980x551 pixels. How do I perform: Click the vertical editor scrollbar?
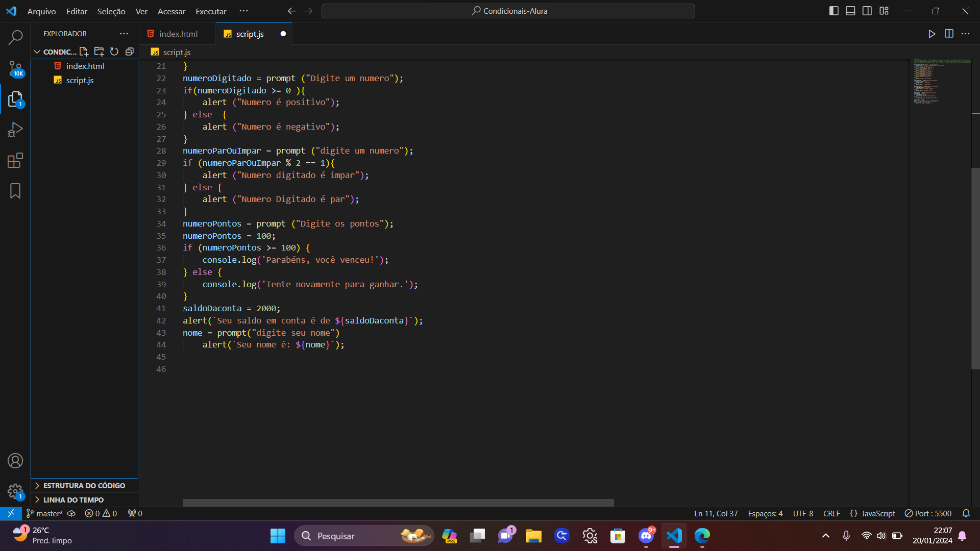click(x=975, y=268)
